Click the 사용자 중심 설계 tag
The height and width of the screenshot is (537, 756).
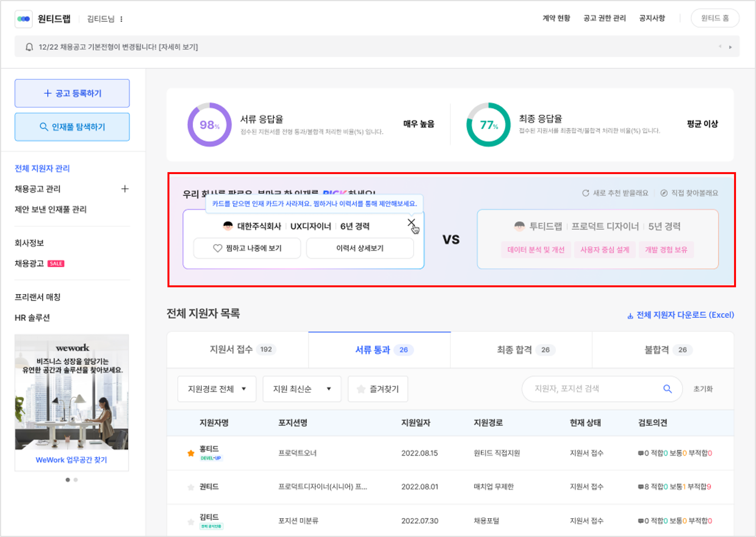coord(605,250)
